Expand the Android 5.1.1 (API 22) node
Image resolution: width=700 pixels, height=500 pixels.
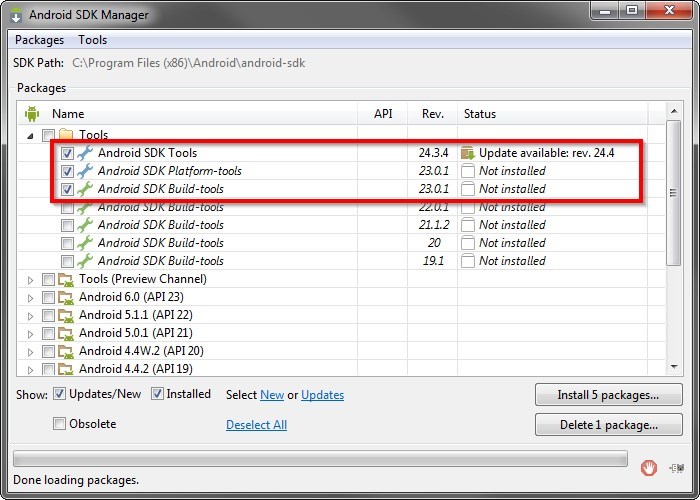pyautogui.click(x=30, y=316)
